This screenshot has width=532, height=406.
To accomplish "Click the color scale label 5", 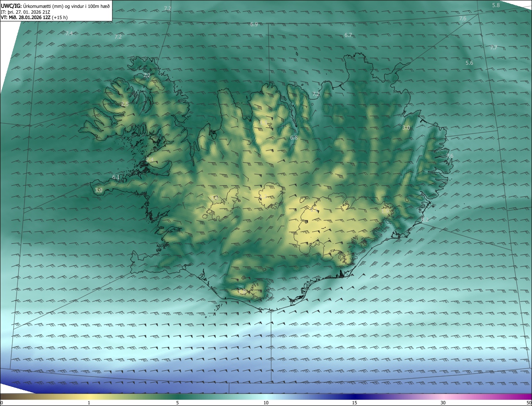I will click(177, 403).
